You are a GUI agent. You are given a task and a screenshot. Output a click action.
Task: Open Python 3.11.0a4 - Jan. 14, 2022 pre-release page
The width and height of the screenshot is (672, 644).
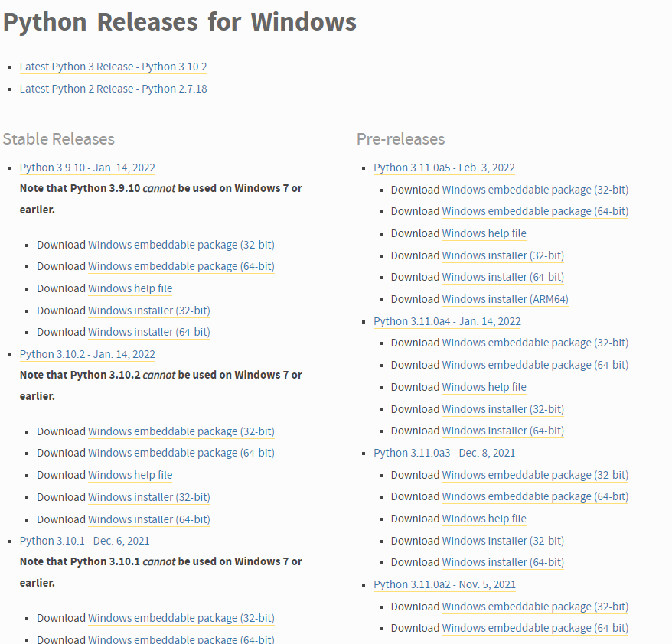tap(448, 321)
